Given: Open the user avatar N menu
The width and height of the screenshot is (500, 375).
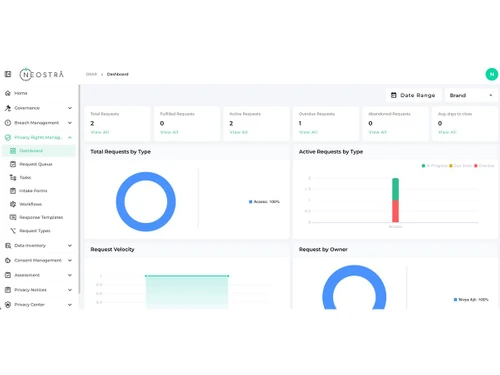Looking at the screenshot, I should point(492,74).
